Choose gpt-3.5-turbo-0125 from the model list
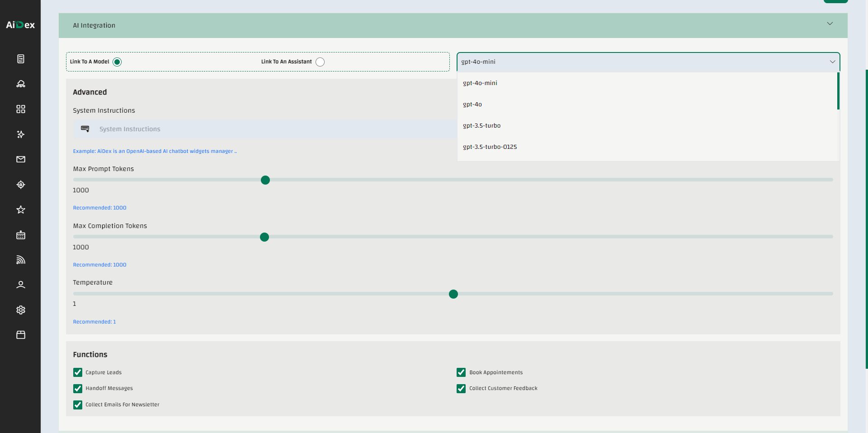Image resolution: width=868 pixels, height=433 pixels. pos(490,147)
